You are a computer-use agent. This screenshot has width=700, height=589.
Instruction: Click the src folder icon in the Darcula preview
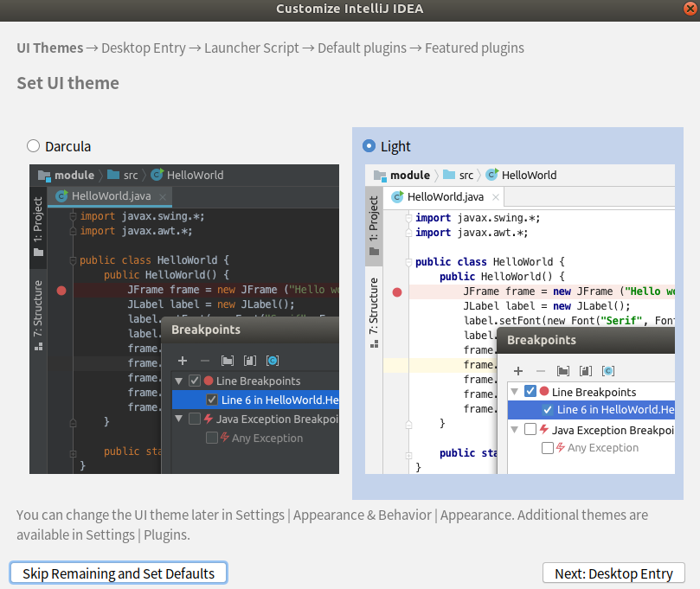113,175
